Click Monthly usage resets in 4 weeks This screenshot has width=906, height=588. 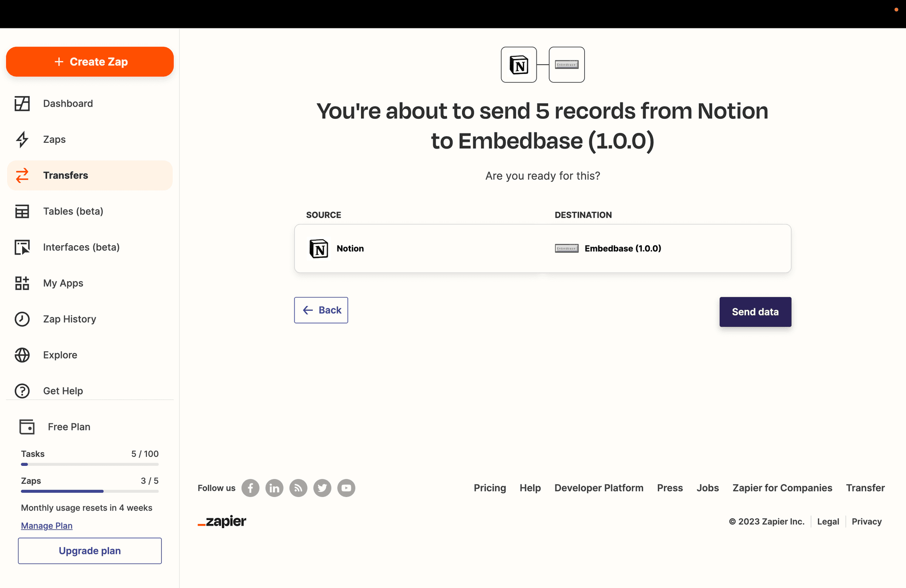tap(87, 508)
